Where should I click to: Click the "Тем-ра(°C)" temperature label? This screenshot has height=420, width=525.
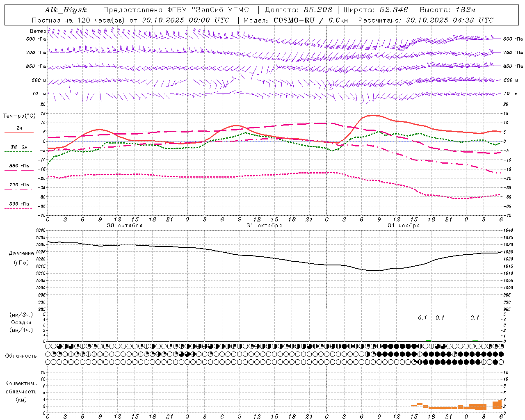pos(19,116)
